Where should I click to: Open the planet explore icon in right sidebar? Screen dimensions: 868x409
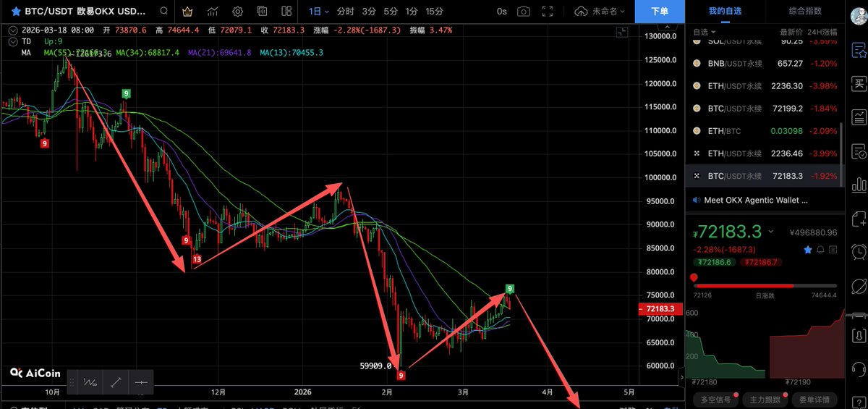pyautogui.click(x=859, y=285)
